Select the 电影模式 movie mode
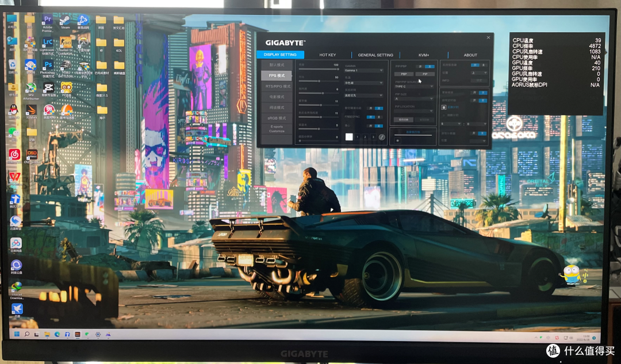Image resolution: width=621 pixels, height=364 pixels. tap(277, 97)
